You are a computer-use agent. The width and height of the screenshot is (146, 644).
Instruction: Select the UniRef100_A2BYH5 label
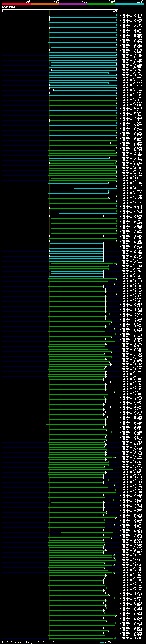[131, 218]
